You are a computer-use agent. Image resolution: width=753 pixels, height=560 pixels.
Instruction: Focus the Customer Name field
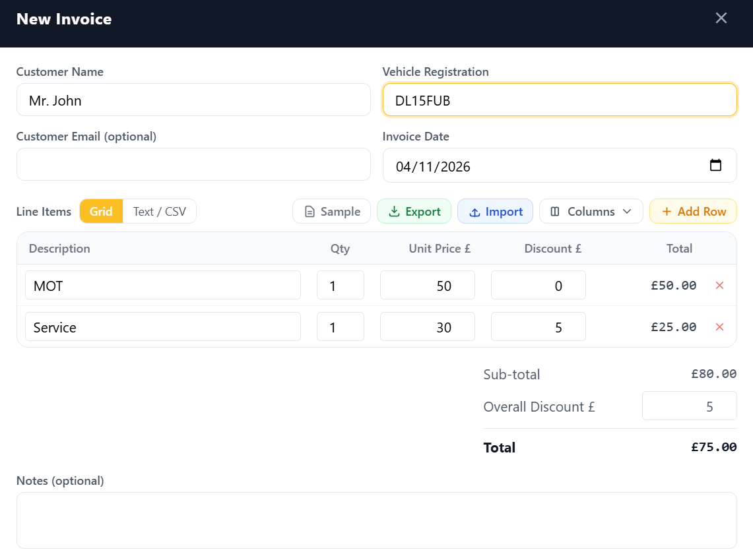click(193, 100)
